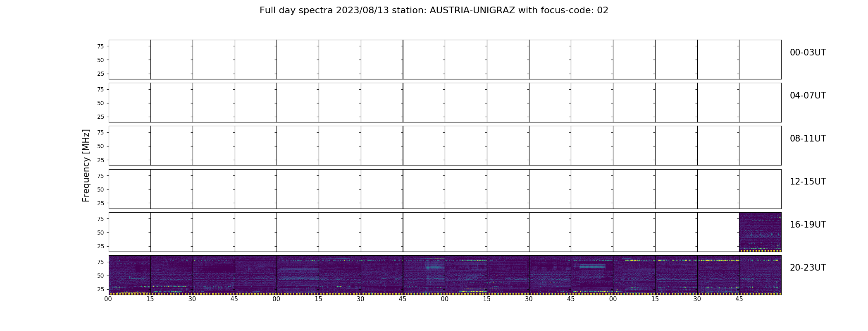Open the only spectrogram segment in the 16-19UT row
The width and height of the screenshot is (868, 331).
point(760,232)
